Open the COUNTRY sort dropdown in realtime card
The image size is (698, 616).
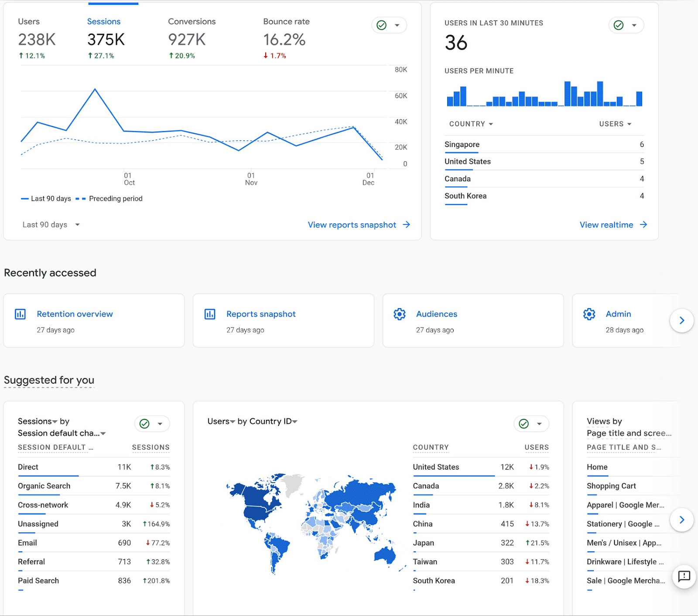471,124
